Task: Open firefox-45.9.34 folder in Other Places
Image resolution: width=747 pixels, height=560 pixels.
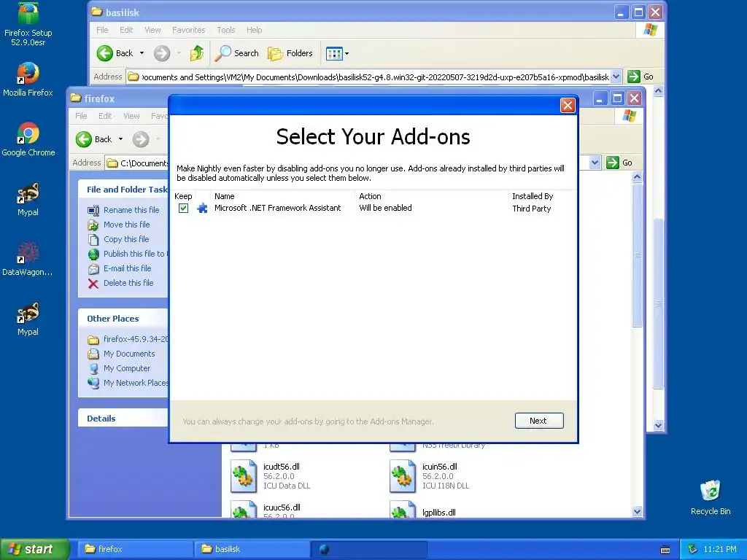Action: [x=135, y=339]
